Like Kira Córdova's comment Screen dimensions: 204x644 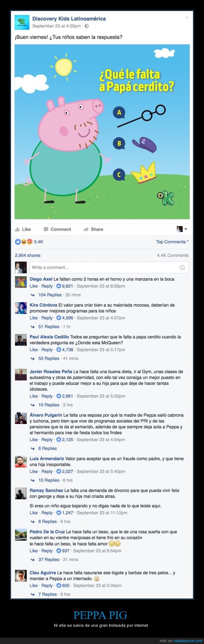click(x=34, y=318)
